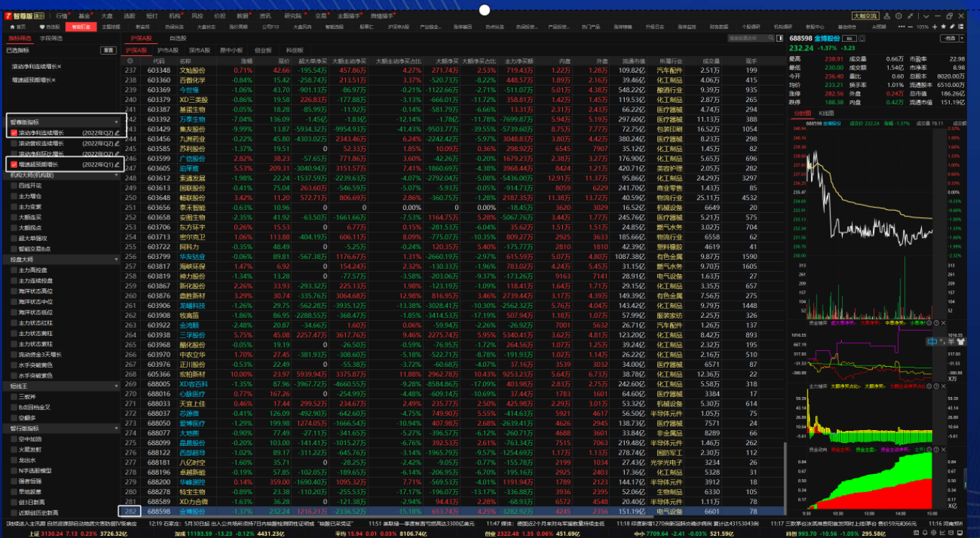The height and width of the screenshot is (538, 980).
Task: Click the 自选股 heart icon tab
Action: point(50,27)
